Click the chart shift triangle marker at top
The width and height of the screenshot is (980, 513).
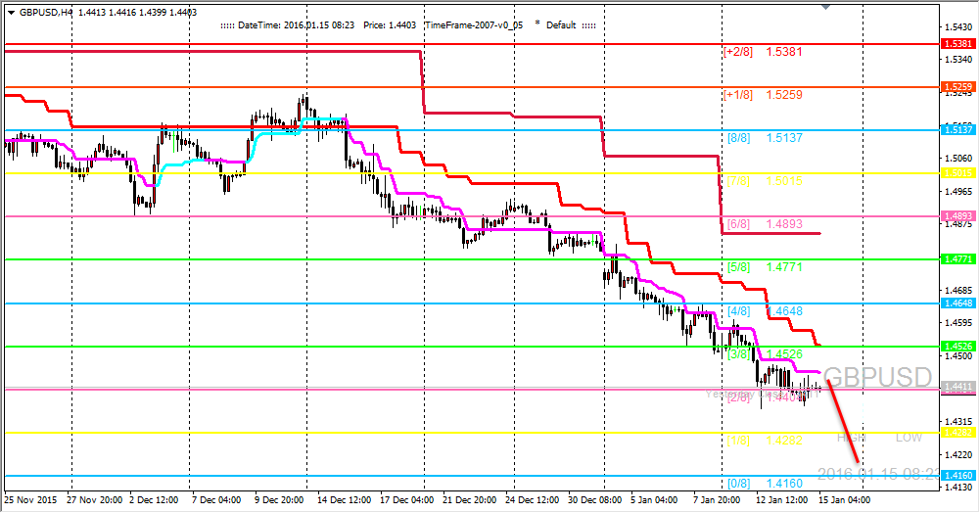[x=825, y=8]
